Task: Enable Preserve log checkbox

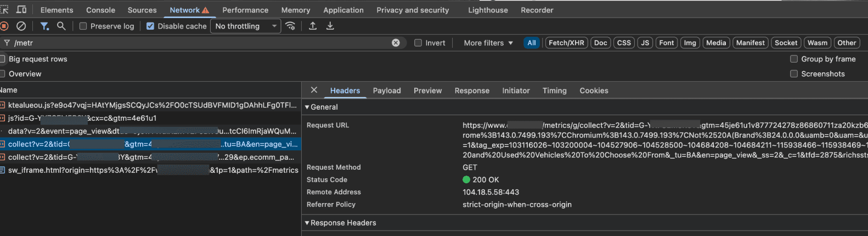Action: (x=83, y=26)
